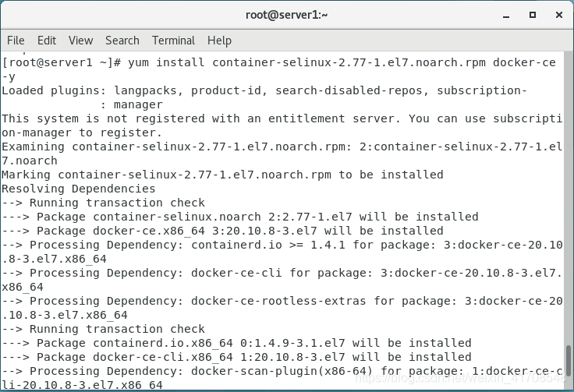Click the Loaded plugins output line
574x392 pixels.
click(264, 97)
